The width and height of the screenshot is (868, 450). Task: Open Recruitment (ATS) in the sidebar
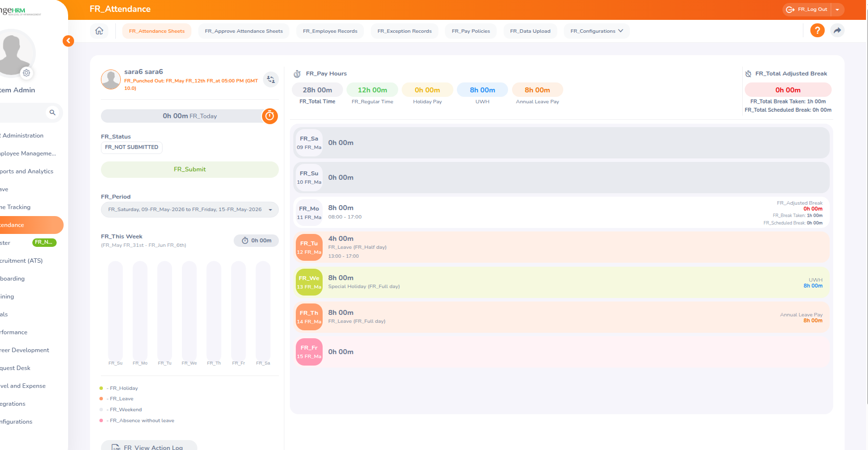coord(21,261)
